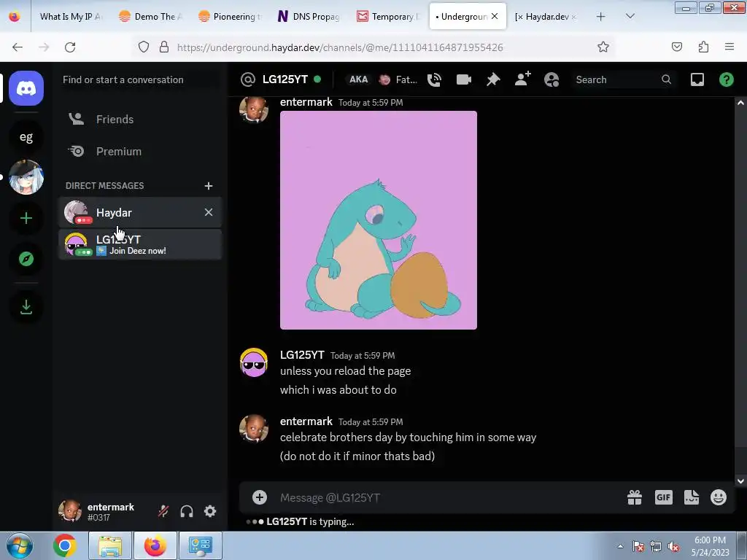Close the Underground tab

(495, 16)
